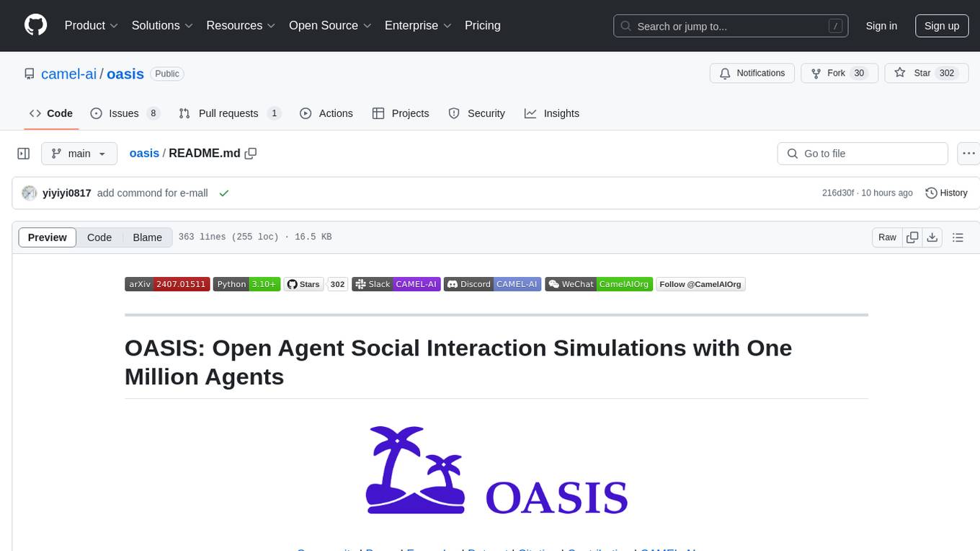Image resolution: width=980 pixels, height=551 pixels.
Task: Expand the file tree side panel
Action: pyautogui.click(x=24, y=154)
